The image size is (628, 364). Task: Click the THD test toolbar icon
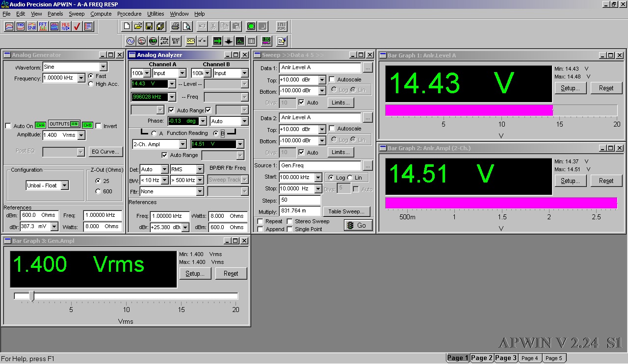[21, 26]
